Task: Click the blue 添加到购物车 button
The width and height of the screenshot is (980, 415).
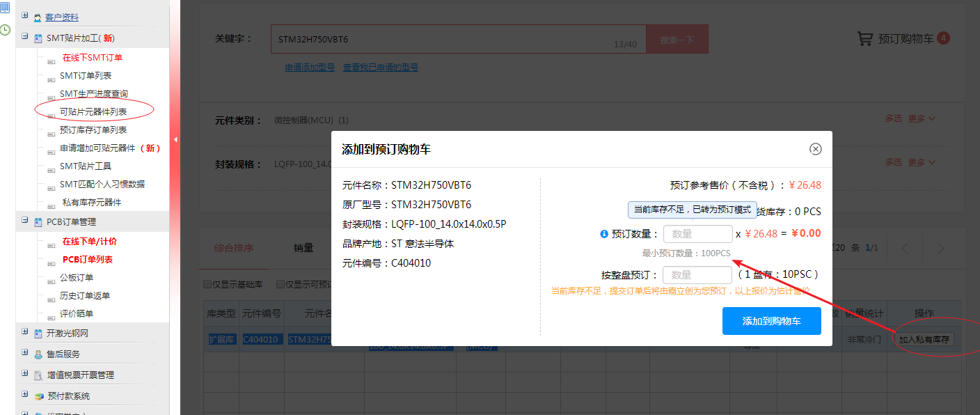Action: click(771, 321)
